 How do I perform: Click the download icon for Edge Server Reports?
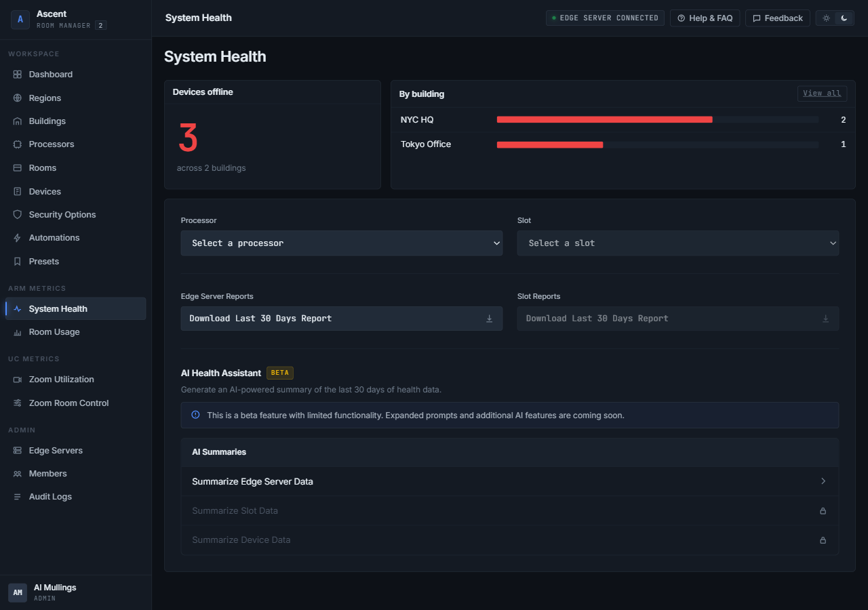click(489, 319)
